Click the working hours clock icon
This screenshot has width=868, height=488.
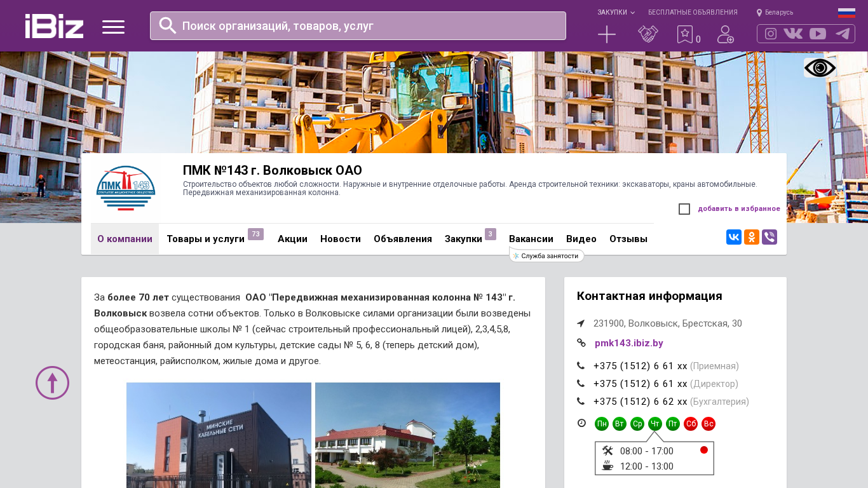581,423
